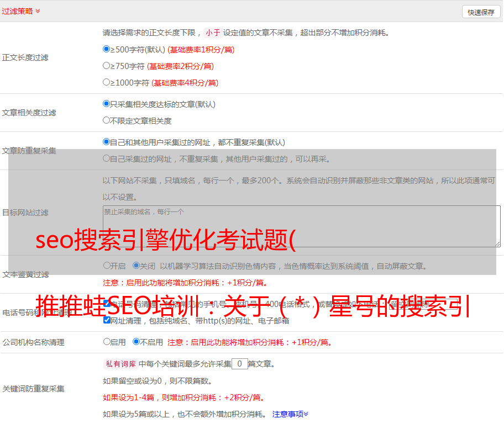Click the 小于 highlighted tag
This screenshot has height=424, width=504.
(213, 33)
